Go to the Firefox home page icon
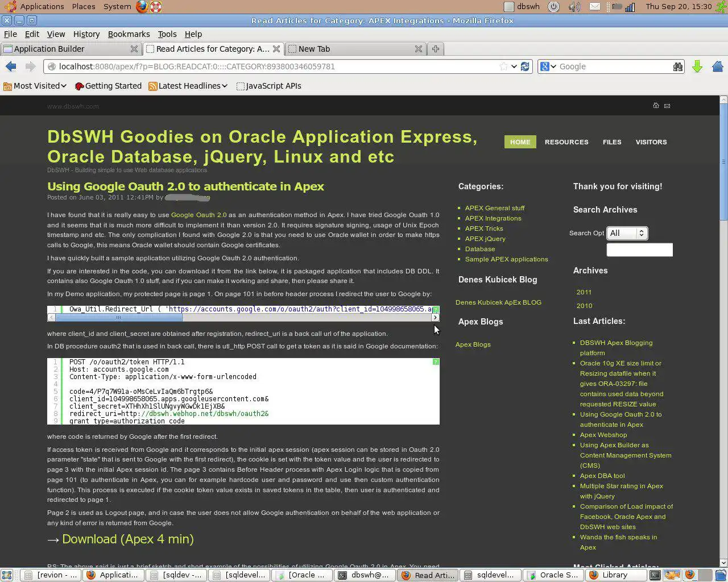 pyautogui.click(x=717, y=66)
